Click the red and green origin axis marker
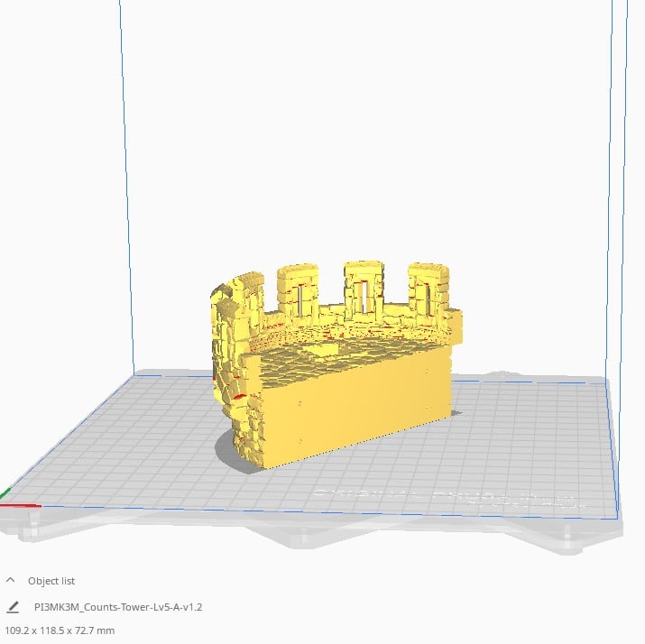Screen dimensions: 645x644 (9, 502)
